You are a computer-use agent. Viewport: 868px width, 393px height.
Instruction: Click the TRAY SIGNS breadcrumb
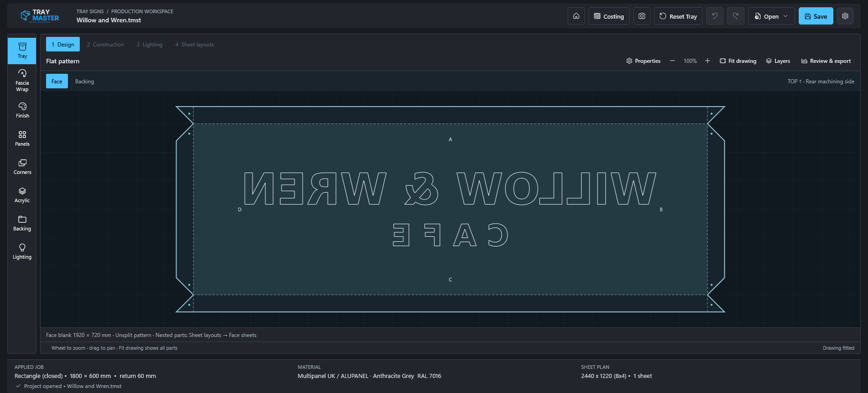(90, 11)
